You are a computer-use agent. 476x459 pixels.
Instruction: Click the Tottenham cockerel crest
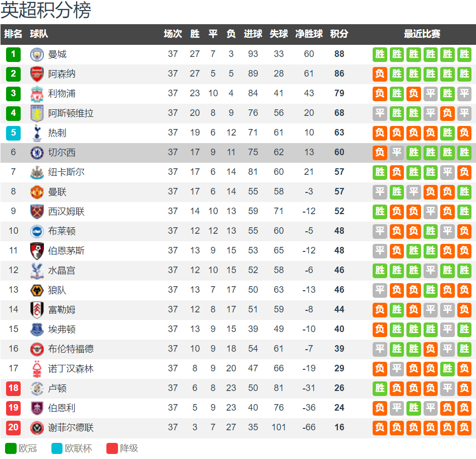coord(37,133)
